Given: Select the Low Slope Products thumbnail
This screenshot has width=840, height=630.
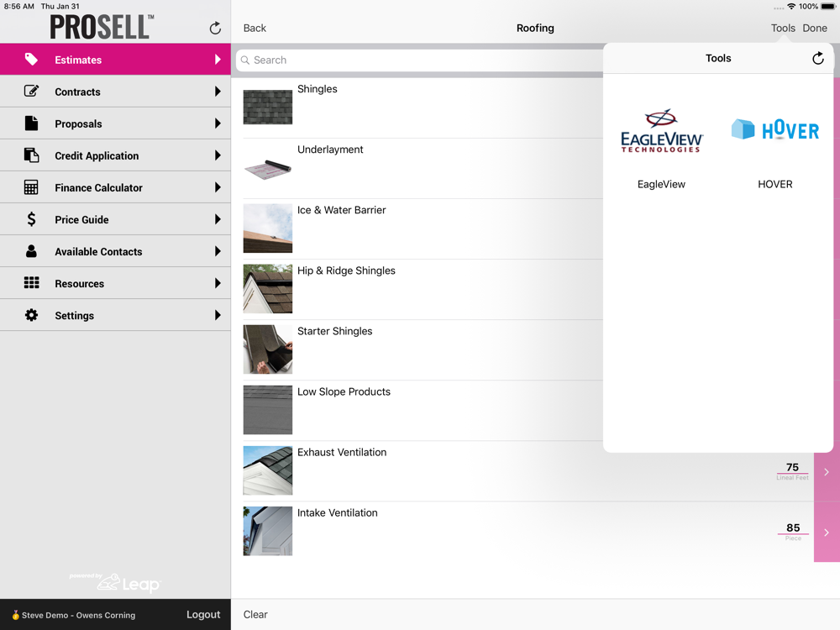Looking at the screenshot, I should 268,410.
